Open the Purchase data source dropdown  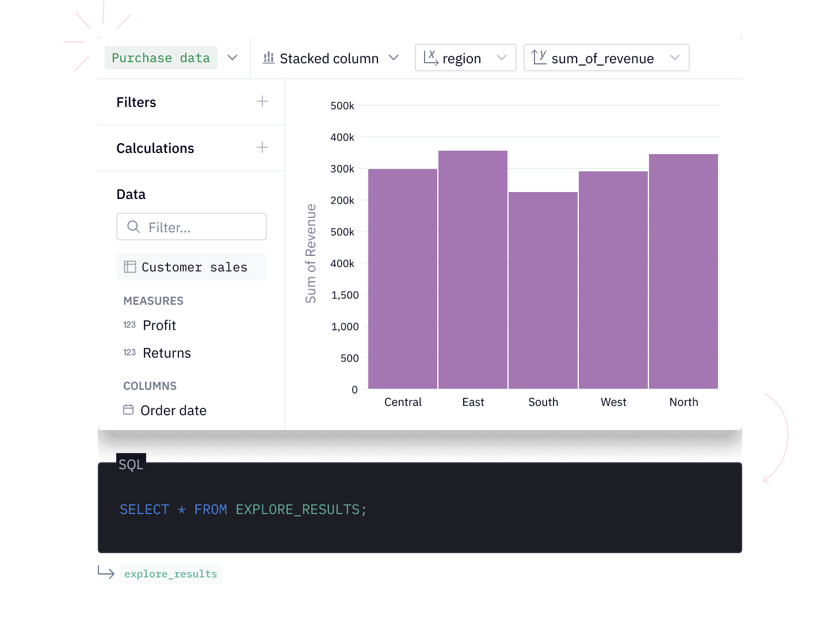232,57
